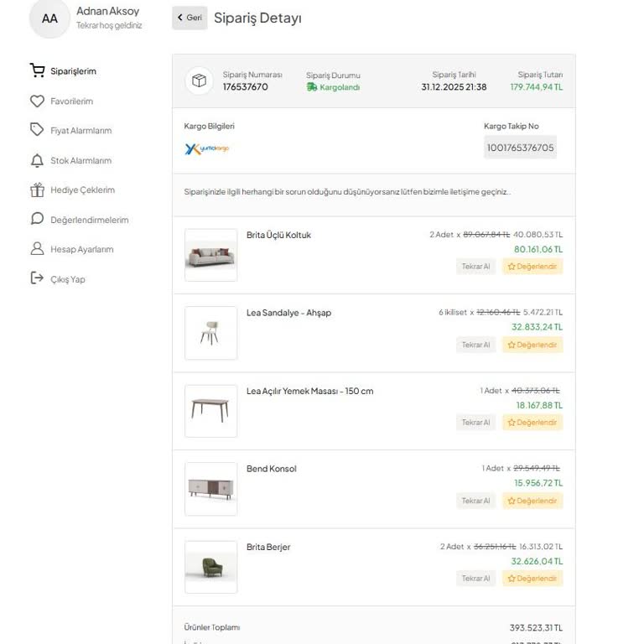Open Siparişlerim cart icon in sidebar
This screenshot has height=644, width=644.
pyautogui.click(x=38, y=70)
